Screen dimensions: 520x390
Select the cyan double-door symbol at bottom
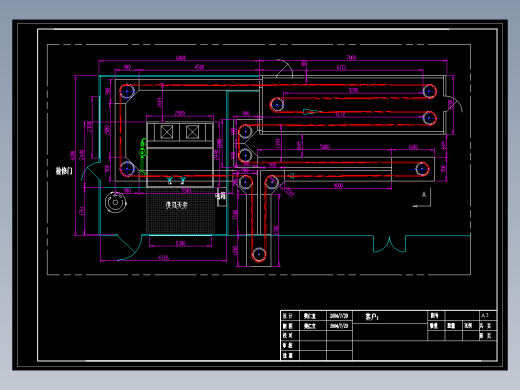[389, 244]
